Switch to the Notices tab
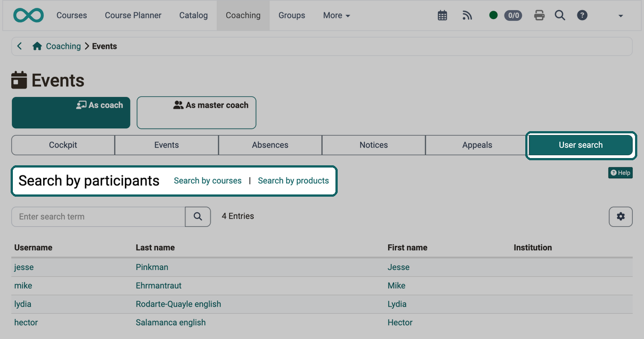 pyautogui.click(x=374, y=145)
